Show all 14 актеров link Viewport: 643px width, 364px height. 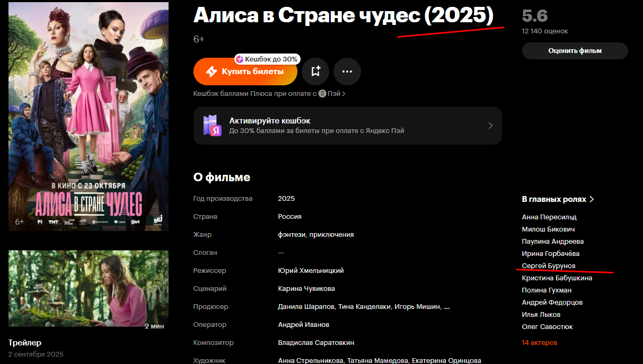540,343
